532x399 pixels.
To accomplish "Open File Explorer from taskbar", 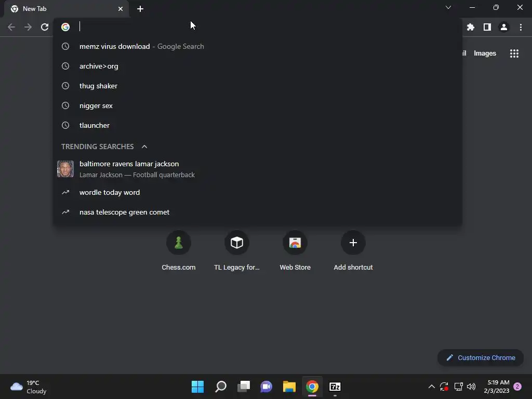I will [289, 387].
